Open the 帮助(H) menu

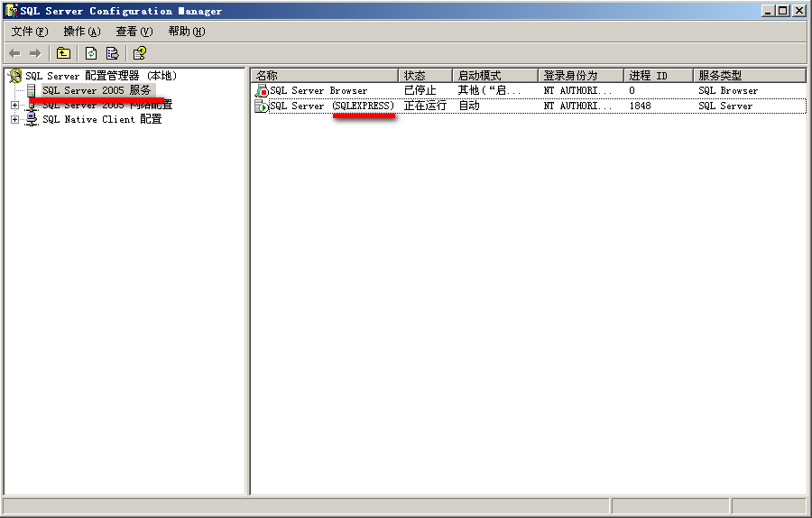click(187, 32)
